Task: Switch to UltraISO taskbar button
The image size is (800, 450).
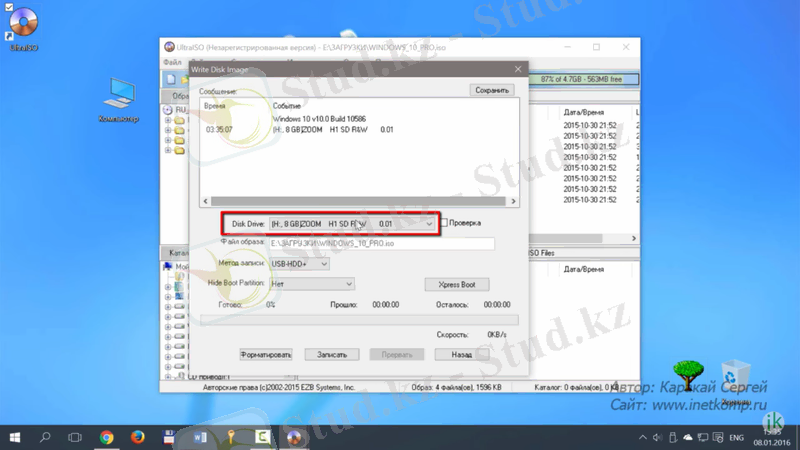Action: [x=294, y=437]
